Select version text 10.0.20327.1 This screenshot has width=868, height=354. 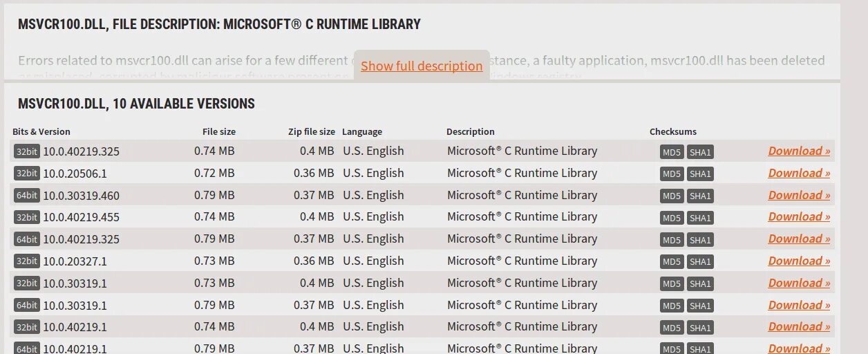click(x=75, y=261)
